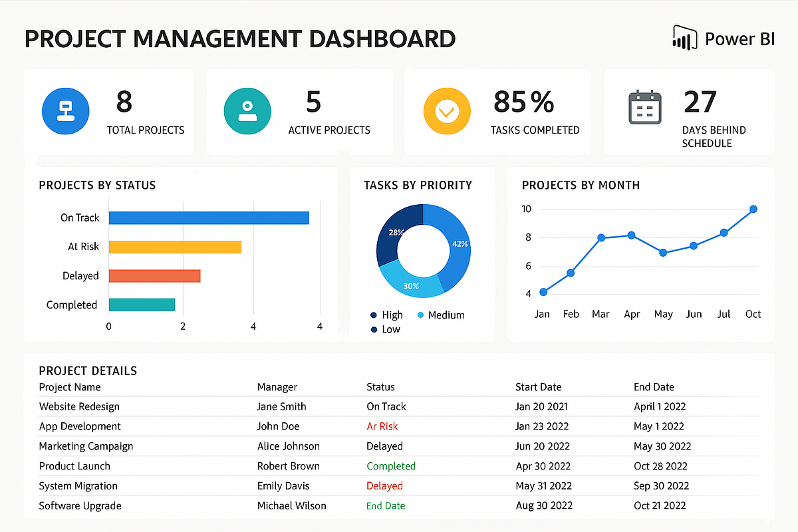Toggle the Low priority legend entry
The width and height of the screenshot is (798, 532).
(386, 329)
